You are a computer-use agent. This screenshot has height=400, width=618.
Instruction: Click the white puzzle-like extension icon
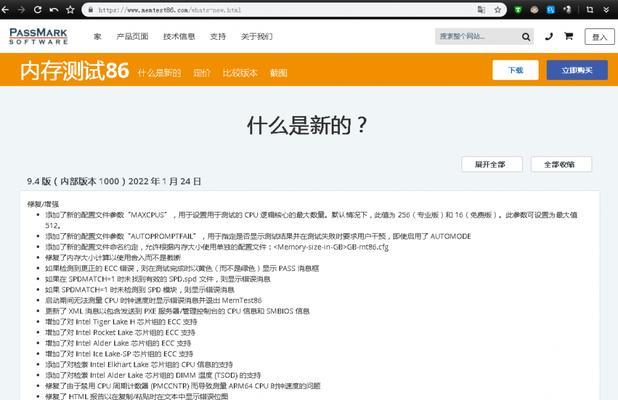[567, 10]
